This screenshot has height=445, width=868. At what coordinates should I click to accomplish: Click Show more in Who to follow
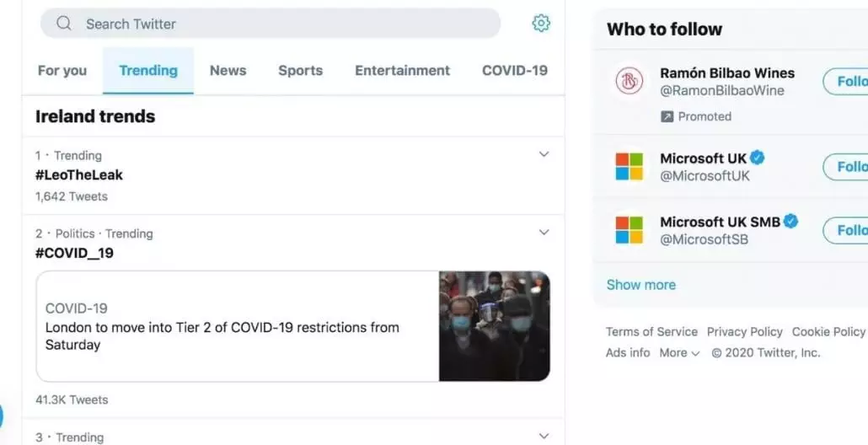coord(641,285)
